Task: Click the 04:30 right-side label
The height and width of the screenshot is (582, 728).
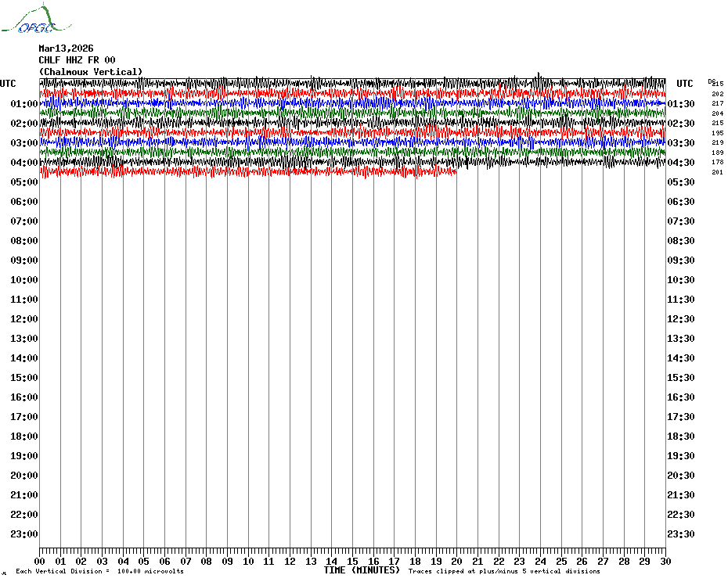Action: click(x=681, y=163)
